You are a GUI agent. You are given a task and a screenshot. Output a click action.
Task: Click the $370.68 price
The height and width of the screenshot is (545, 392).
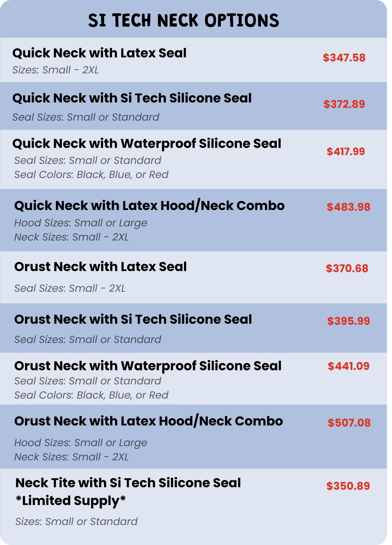(347, 269)
